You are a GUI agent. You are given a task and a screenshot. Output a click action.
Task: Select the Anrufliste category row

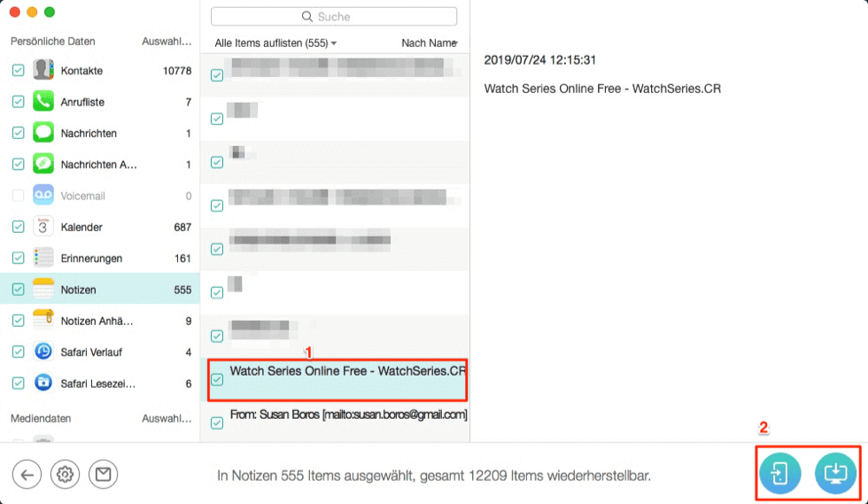(99, 101)
